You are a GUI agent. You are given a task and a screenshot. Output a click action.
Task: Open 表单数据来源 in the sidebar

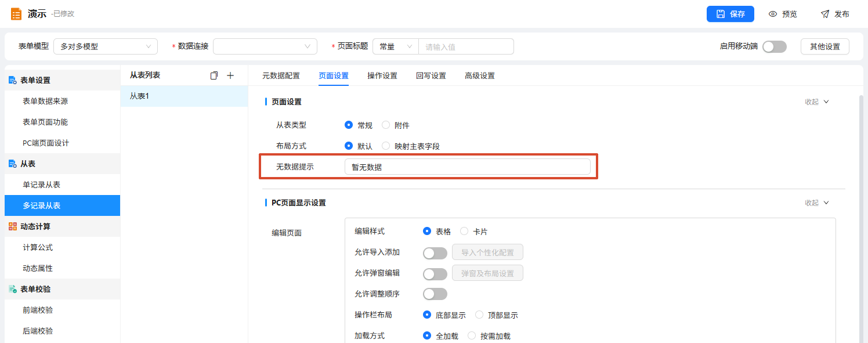point(62,101)
